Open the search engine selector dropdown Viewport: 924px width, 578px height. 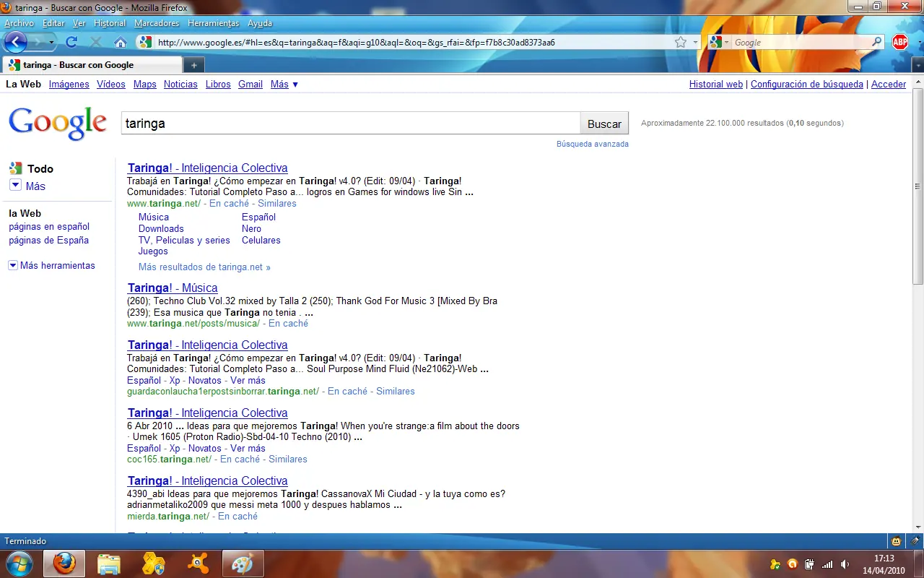[719, 43]
